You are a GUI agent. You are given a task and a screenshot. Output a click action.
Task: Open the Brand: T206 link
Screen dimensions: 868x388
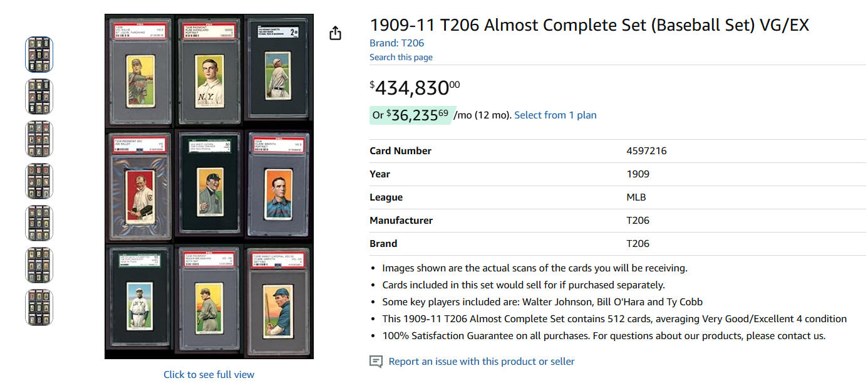coord(396,43)
